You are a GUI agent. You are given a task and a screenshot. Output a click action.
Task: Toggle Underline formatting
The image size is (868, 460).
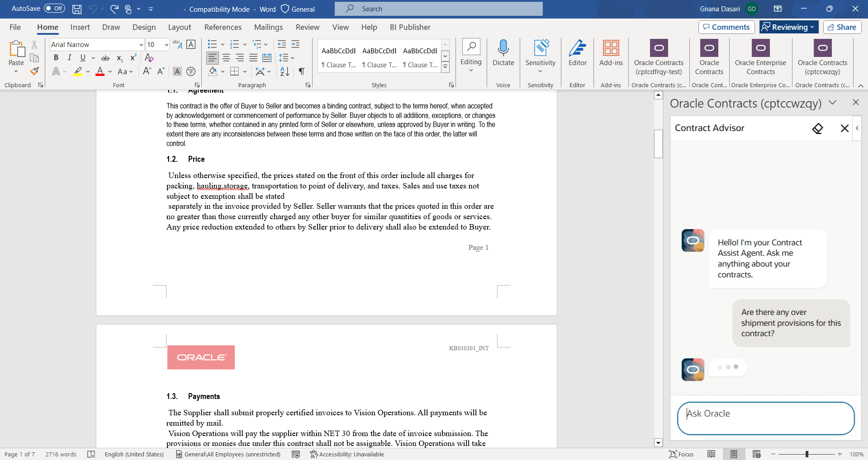click(x=83, y=58)
